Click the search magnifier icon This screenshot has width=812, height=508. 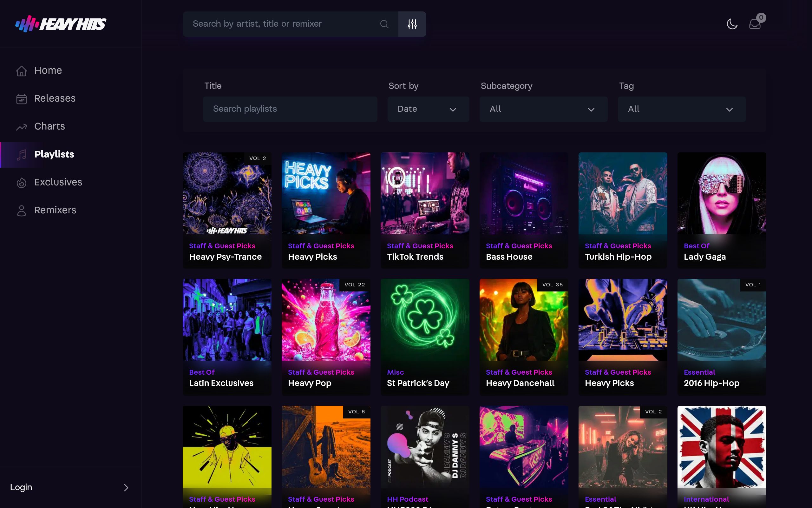pos(384,24)
